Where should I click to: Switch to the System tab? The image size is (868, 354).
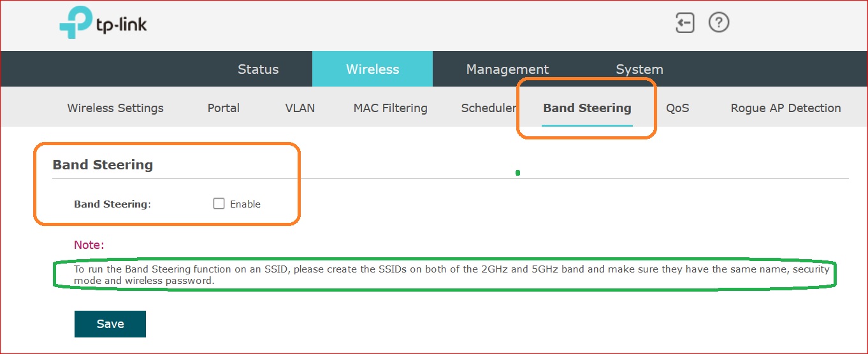pyautogui.click(x=639, y=69)
